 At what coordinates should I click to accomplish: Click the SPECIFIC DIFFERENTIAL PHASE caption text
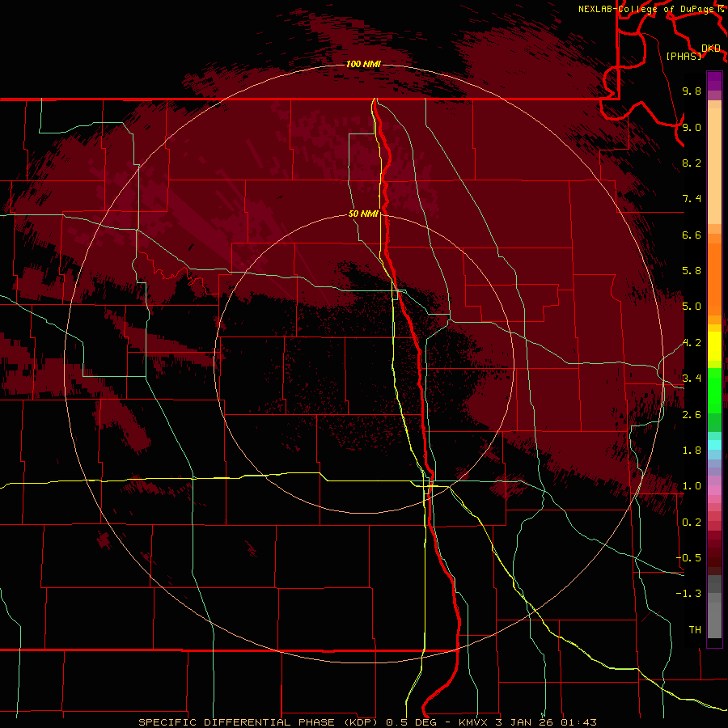(236, 722)
